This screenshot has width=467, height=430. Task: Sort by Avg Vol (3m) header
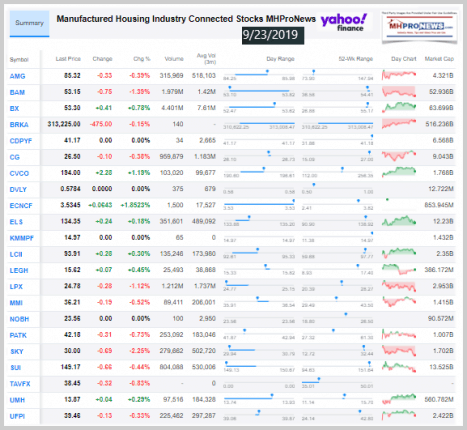coord(207,59)
